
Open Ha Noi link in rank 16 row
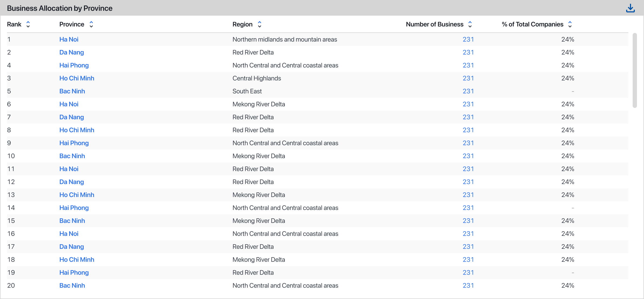click(69, 234)
